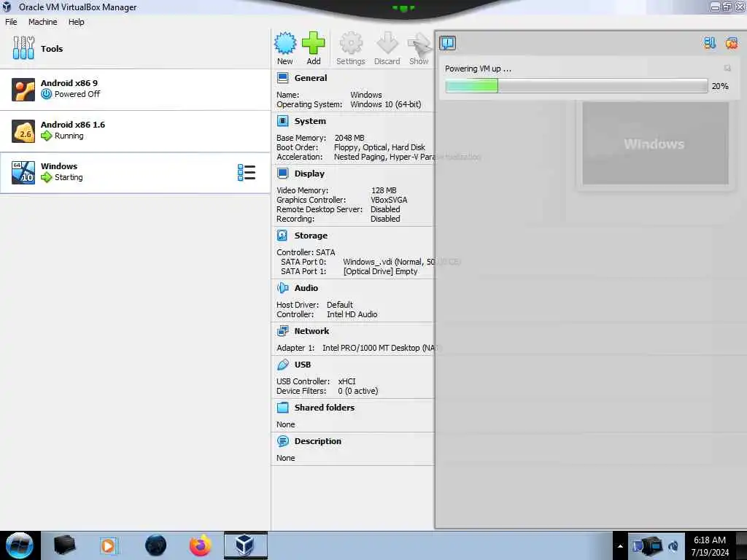This screenshot has height=560, width=747.
Task: Click the System section chip icon
Action: [x=282, y=121]
